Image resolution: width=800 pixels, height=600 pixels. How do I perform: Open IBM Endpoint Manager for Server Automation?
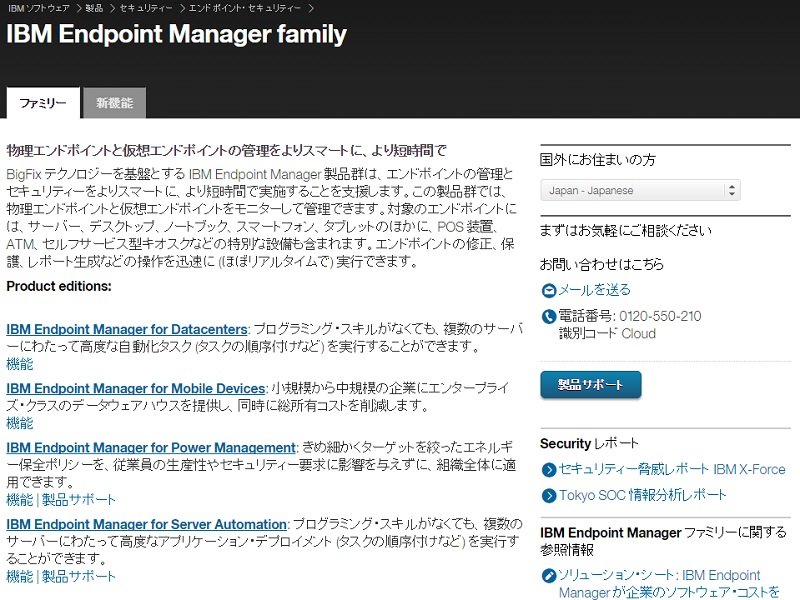(146, 524)
